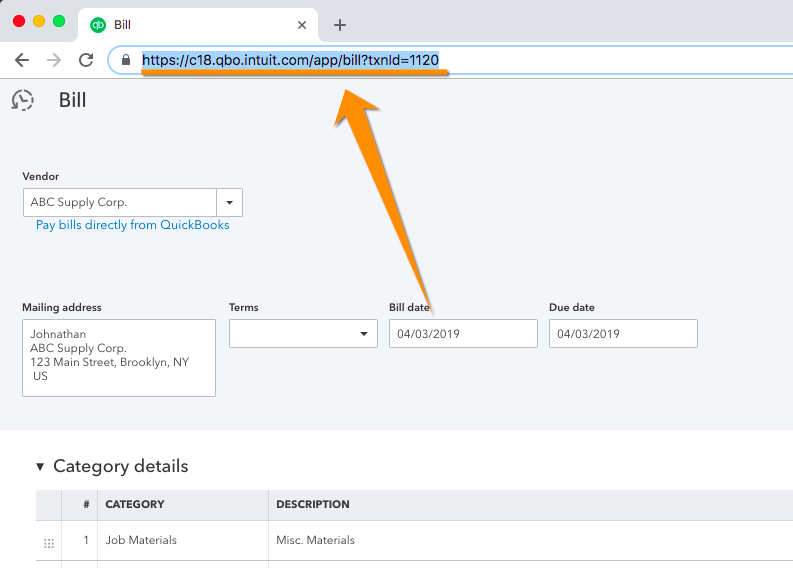Click the Due date field

click(623, 333)
